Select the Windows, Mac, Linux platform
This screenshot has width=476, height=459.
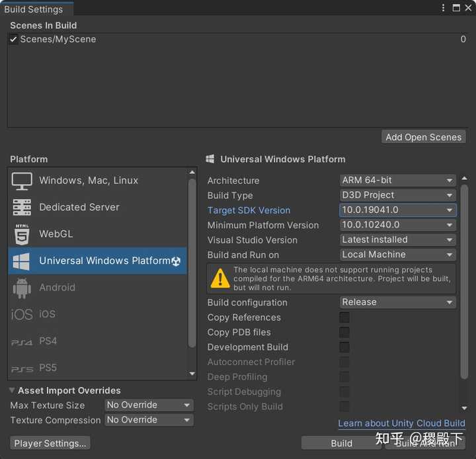click(x=97, y=181)
